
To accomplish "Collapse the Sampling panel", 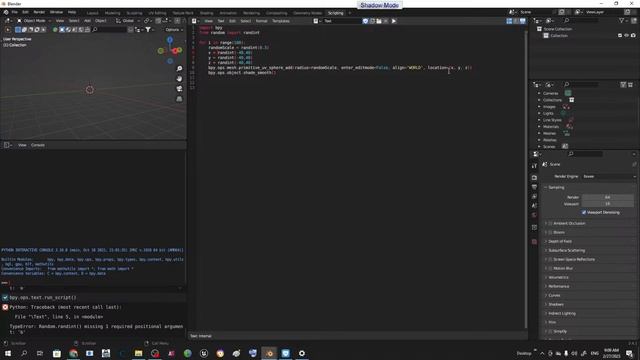I will pyautogui.click(x=556, y=187).
